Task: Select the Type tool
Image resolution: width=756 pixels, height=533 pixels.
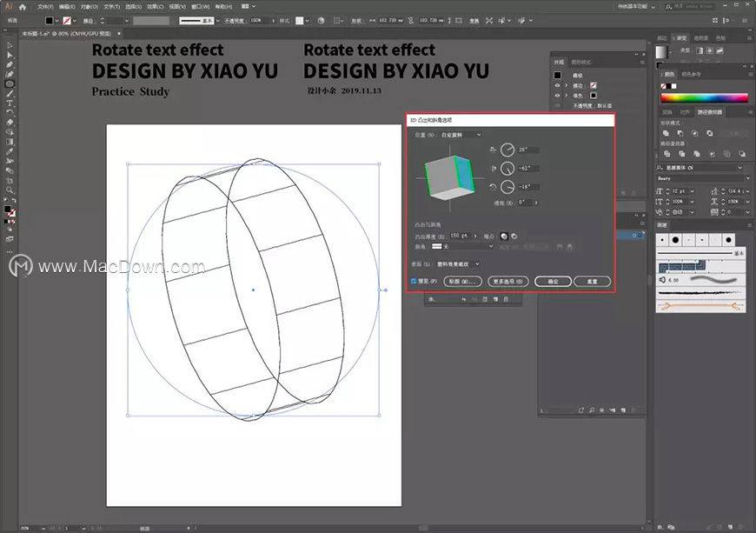Action: coord(10,103)
